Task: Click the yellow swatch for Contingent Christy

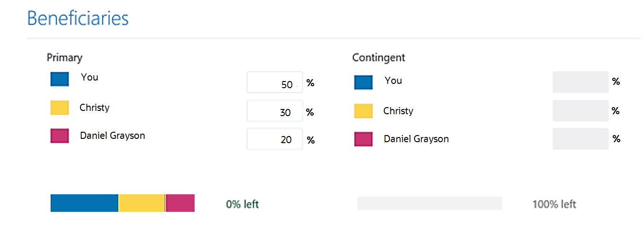Action: pyautogui.click(x=363, y=111)
